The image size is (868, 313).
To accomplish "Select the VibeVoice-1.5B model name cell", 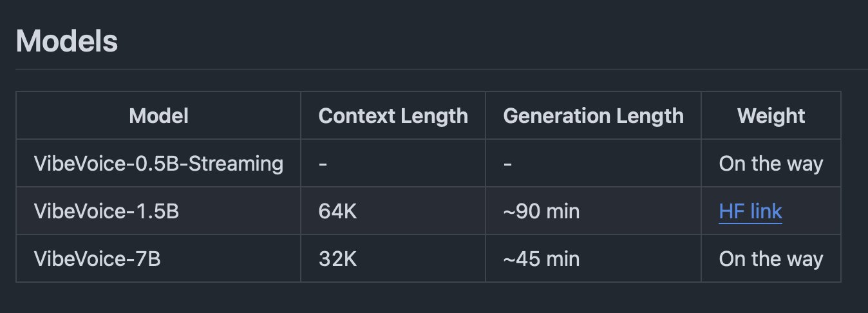I will click(158, 211).
